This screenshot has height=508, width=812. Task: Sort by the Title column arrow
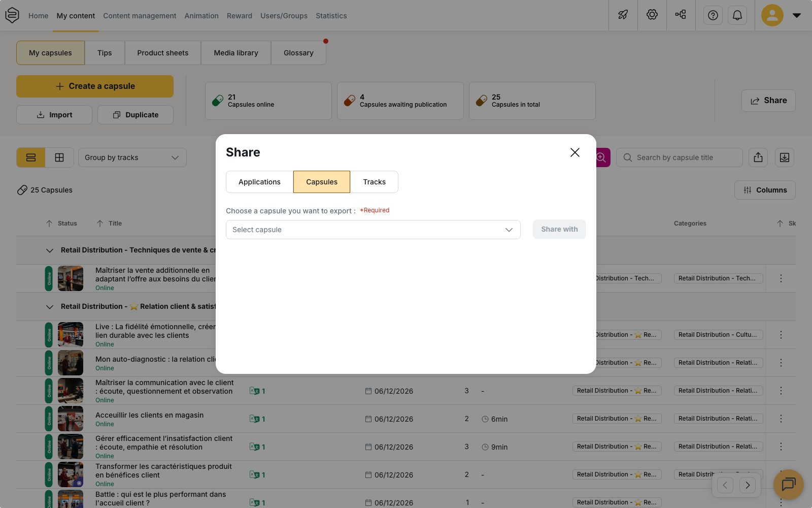tap(100, 224)
